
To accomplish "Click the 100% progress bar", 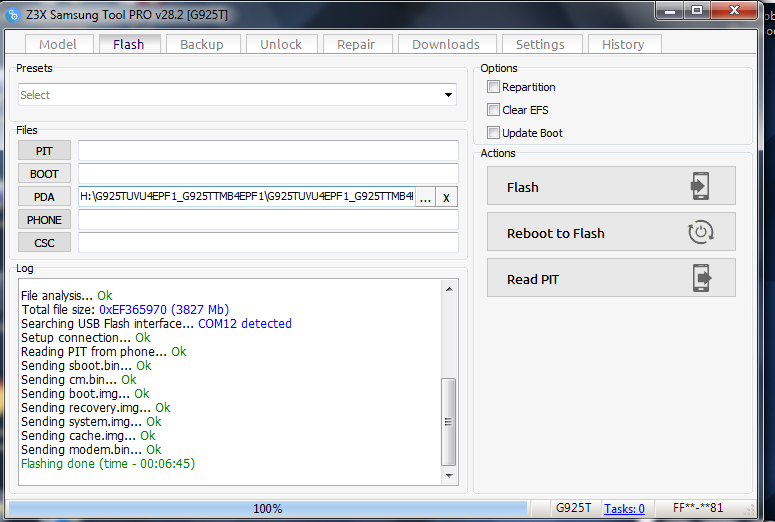I will 268,508.
